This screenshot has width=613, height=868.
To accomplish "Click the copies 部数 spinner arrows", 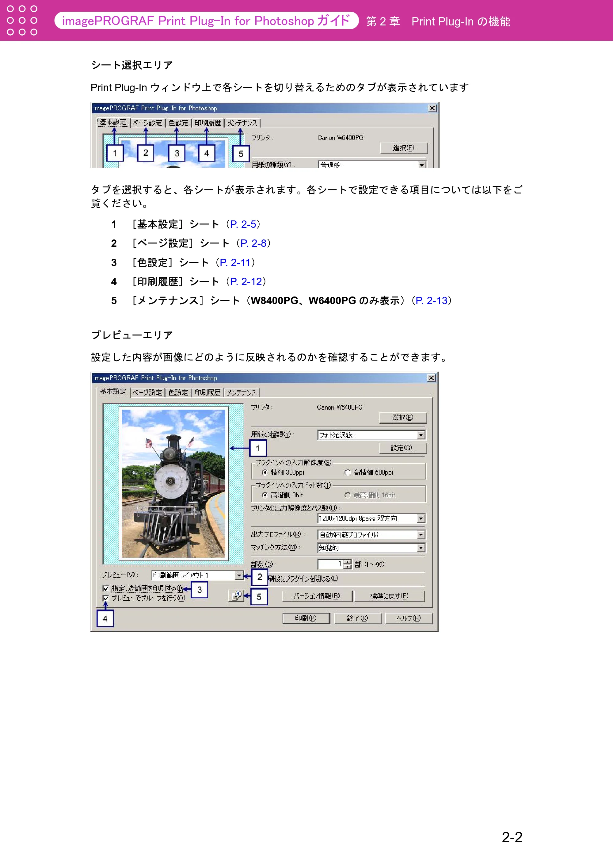I will click(348, 564).
